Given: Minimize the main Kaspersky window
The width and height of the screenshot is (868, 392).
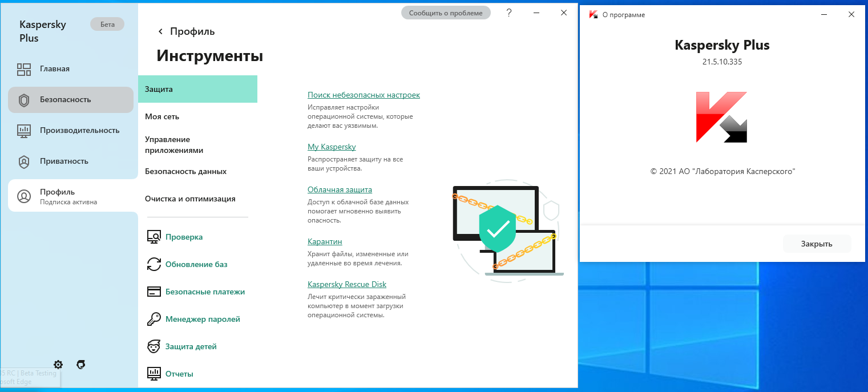Looking at the screenshot, I should (536, 13).
